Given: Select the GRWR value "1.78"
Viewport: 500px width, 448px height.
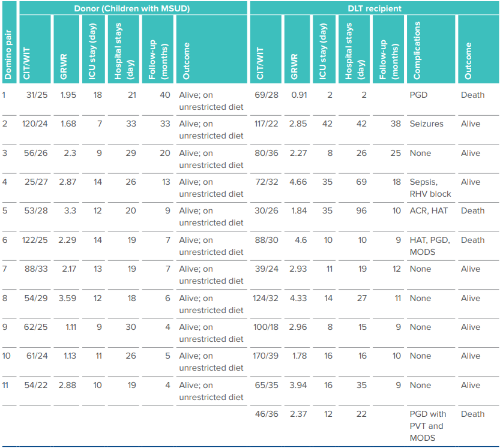Looking at the screenshot, I should click(300, 356).
